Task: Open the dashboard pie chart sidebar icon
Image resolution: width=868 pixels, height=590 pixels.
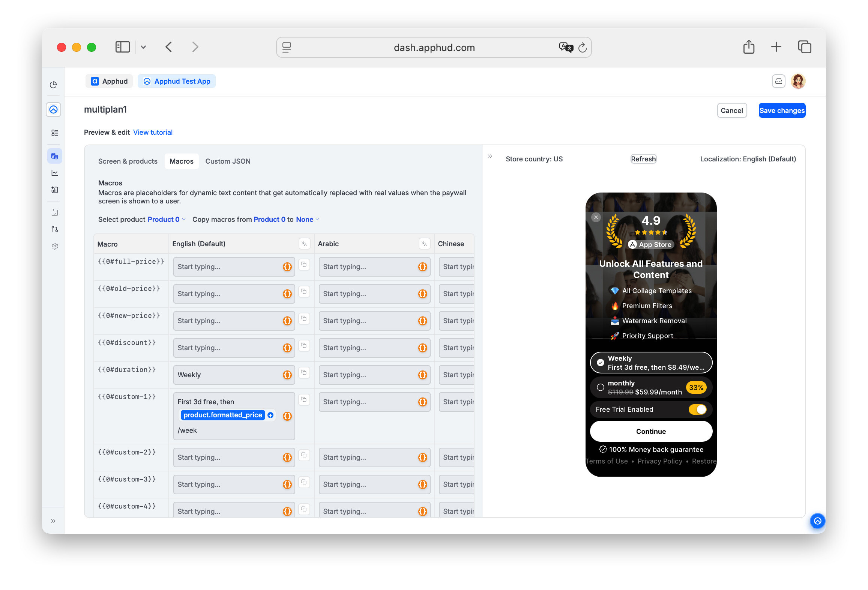Action: pos(53,85)
